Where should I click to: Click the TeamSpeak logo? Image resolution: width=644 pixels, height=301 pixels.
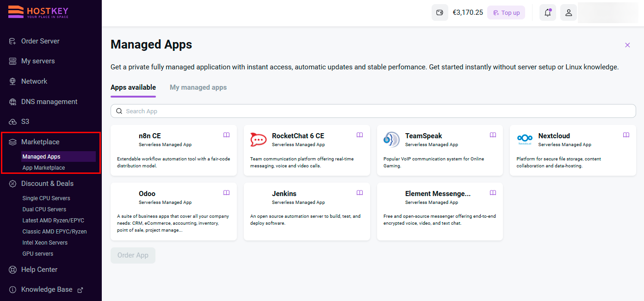pos(391,139)
